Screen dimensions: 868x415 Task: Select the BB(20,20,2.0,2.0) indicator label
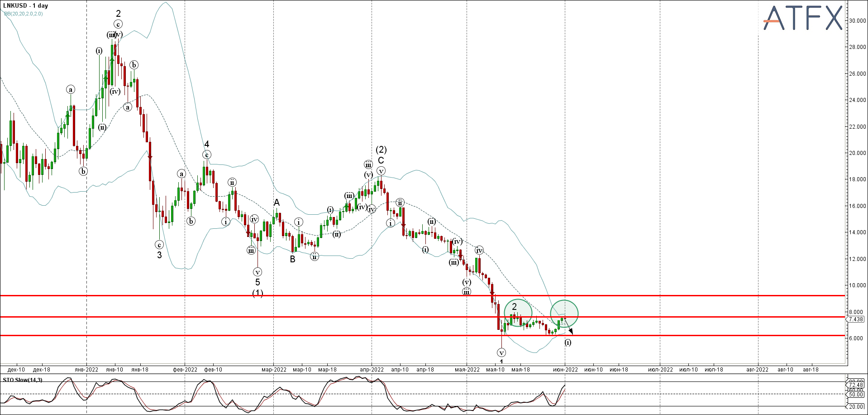tap(24, 14)
